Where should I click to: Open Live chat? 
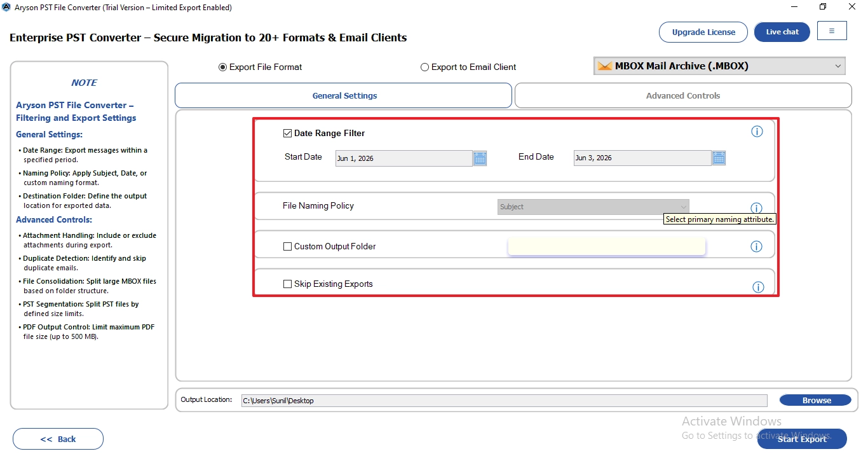[x=782, y=32]
